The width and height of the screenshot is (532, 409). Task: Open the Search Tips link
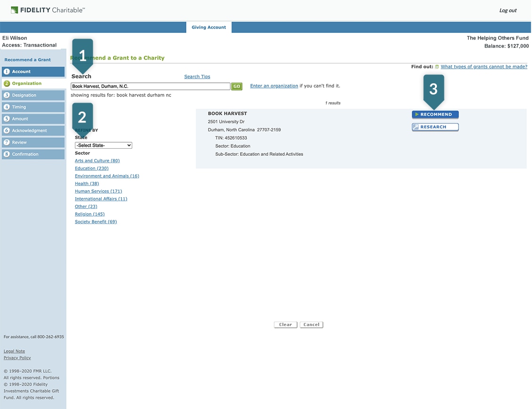point(197,77)
